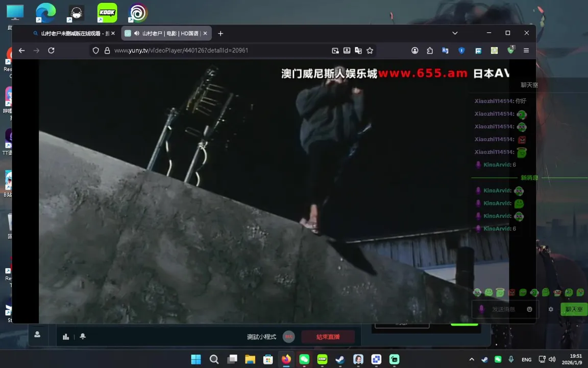Open the volume speaker tray icon
588x368 pixels.
tap(552, 359)
